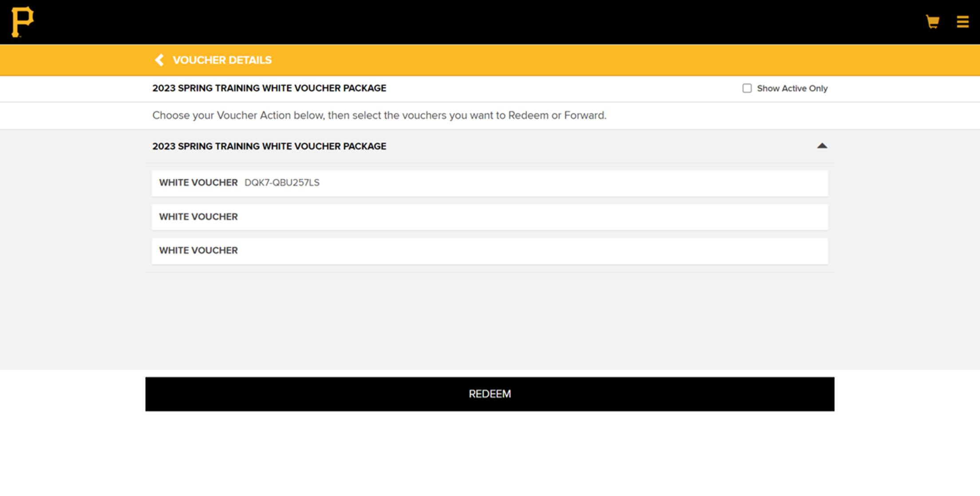
Task: Click the back arrow beside Voucher Details
Action: (x=158, y=60)
